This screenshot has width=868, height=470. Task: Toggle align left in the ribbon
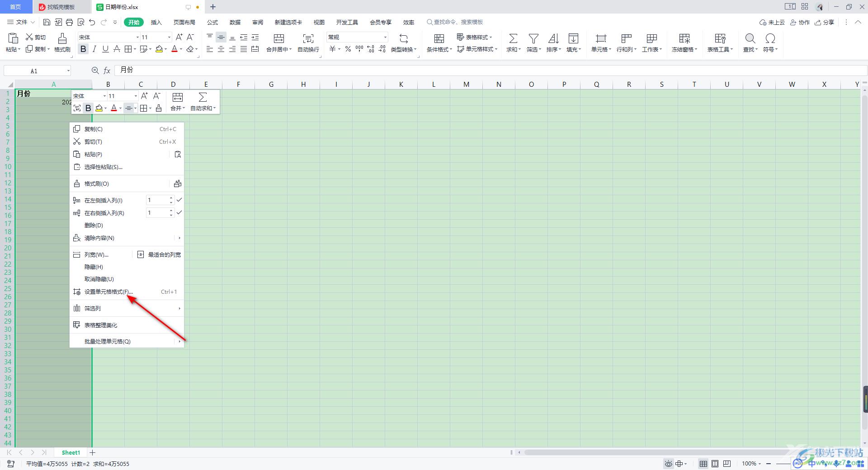[x=210, y=49]
